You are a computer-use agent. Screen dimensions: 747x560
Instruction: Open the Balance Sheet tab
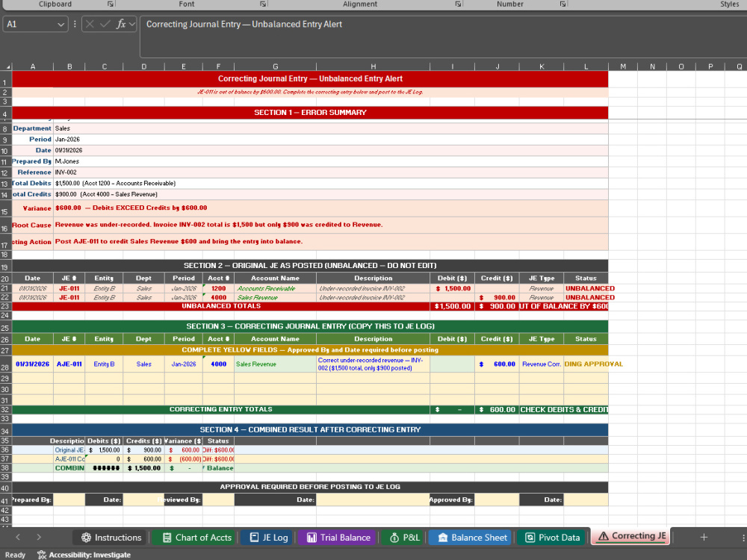click(471, 537)
